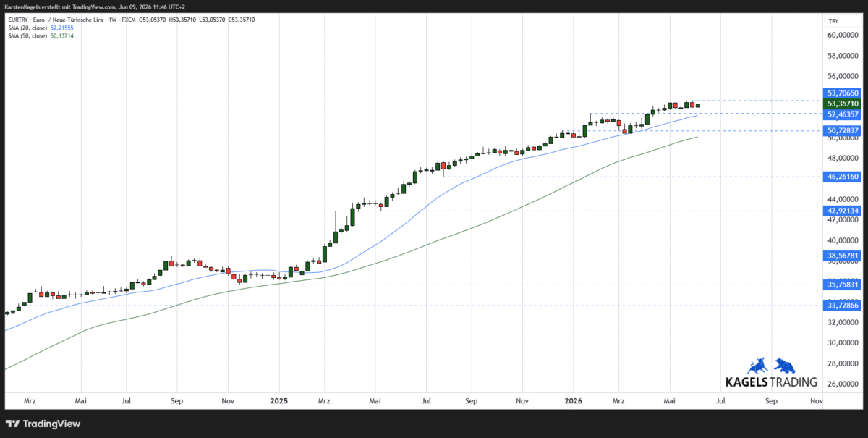Image resolution: width=868 pixels, height=438 pixels.
Task: Click the 46,26160 price level label
Action: [843, 176]
